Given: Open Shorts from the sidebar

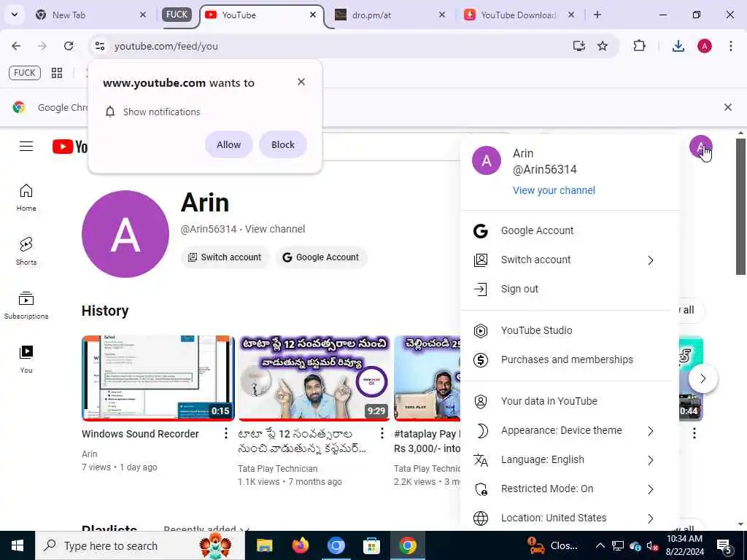Looking at the screenshot, I should (x=26, y=252).
